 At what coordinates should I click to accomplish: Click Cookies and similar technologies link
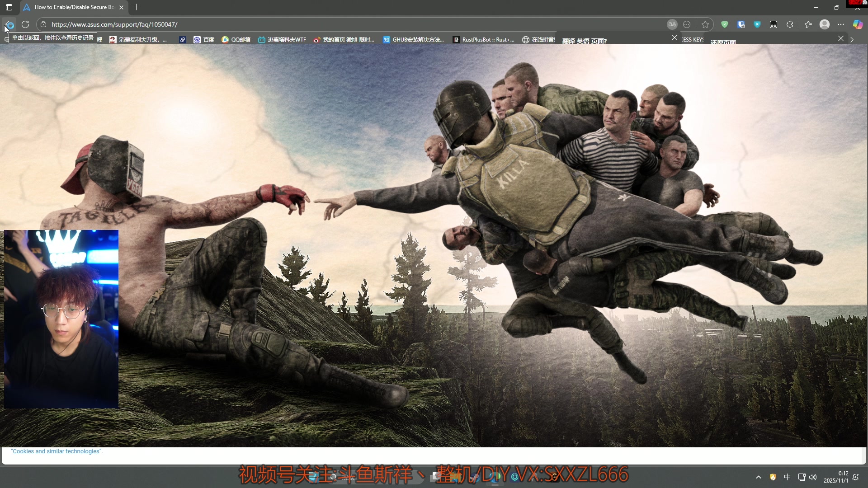point(57,451)
